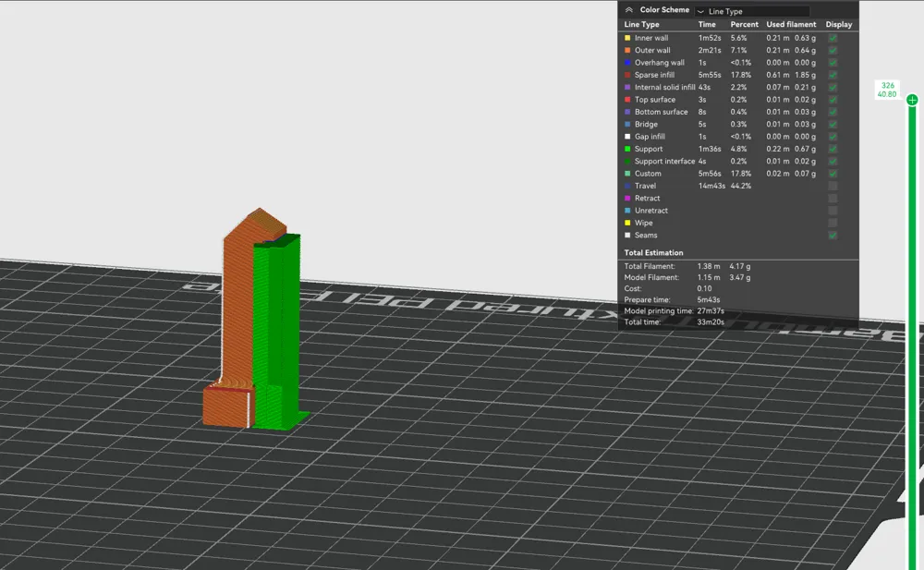Click the Percent column header
This screenshot has width=924, height=570.
pyautogui.click(x=744, y=25)
